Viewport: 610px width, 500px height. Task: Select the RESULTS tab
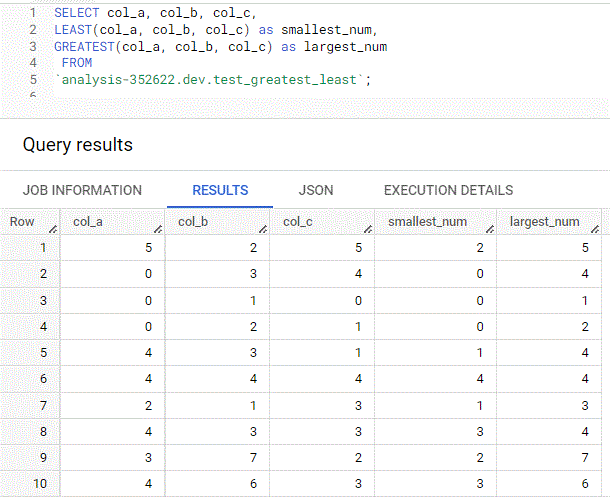click(x=220, y=190)
